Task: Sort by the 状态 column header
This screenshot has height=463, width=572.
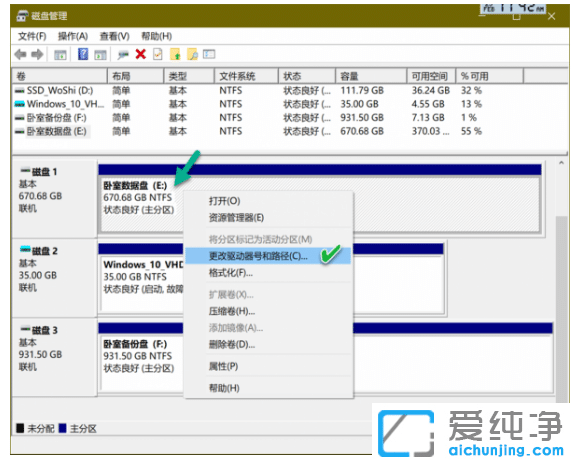Action: 307,76
